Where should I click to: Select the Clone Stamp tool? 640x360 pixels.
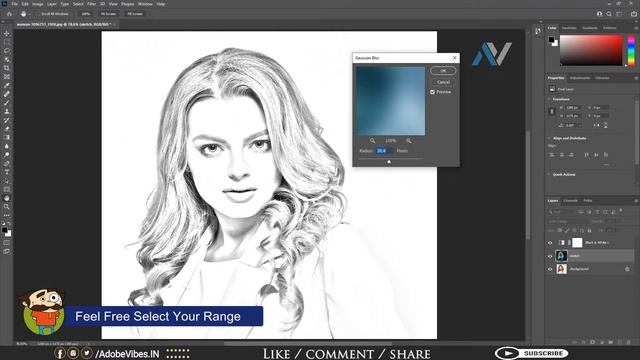coord(7,111)
